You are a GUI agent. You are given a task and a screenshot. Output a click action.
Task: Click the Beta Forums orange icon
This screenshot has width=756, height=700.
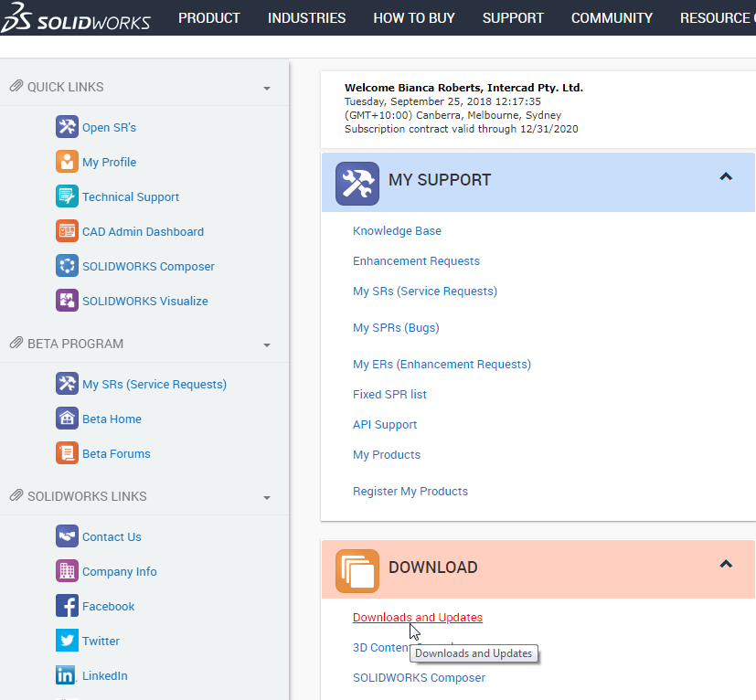[67, 453]
